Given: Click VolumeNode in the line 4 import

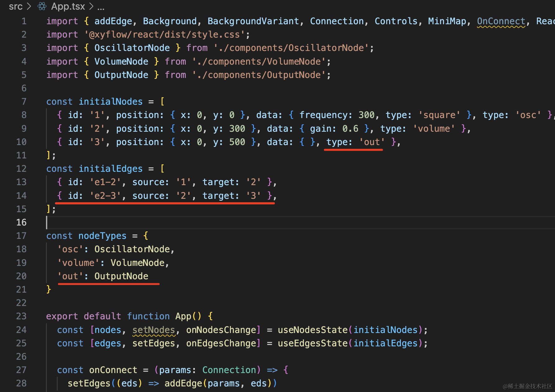Looking at the screenshot, I should coord(121,62).
